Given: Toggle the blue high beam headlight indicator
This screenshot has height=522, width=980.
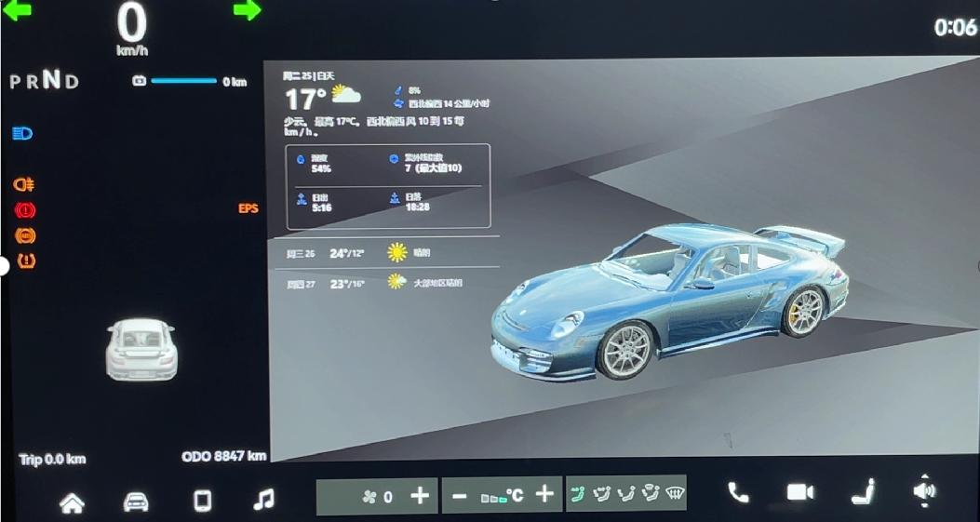Looking at the screenshot, I should 23,134.
